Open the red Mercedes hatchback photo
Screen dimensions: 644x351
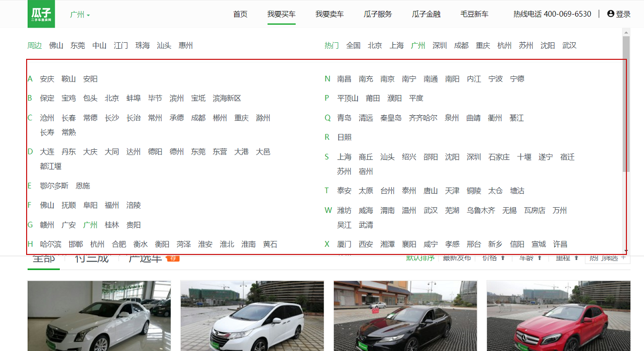tap(559, 316)
